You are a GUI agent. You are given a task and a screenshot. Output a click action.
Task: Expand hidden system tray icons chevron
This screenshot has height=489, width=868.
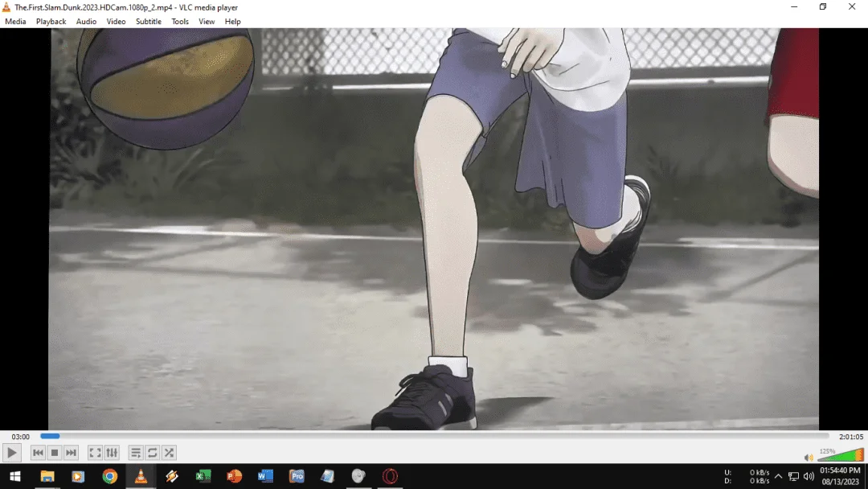(778, 476)
